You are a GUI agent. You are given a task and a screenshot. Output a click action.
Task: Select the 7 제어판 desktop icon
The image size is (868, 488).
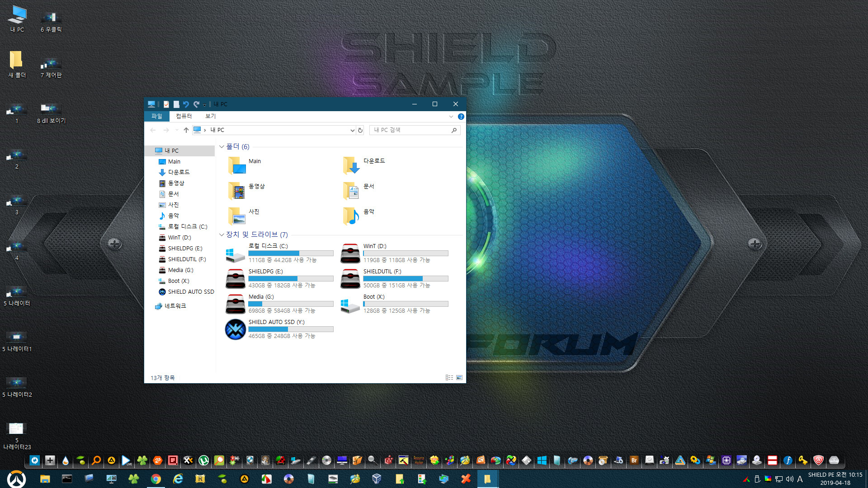tap(51, 68)
